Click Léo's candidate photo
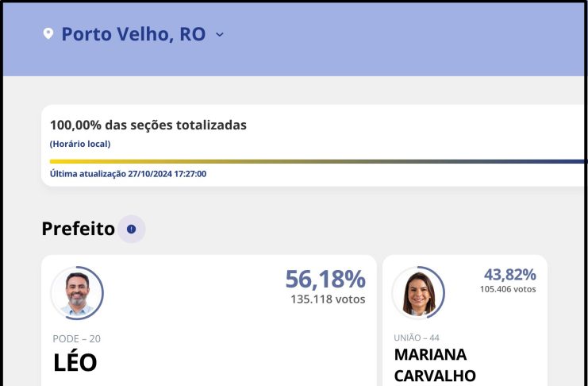This screenshot has height=386, width=588. coord(77,293)
